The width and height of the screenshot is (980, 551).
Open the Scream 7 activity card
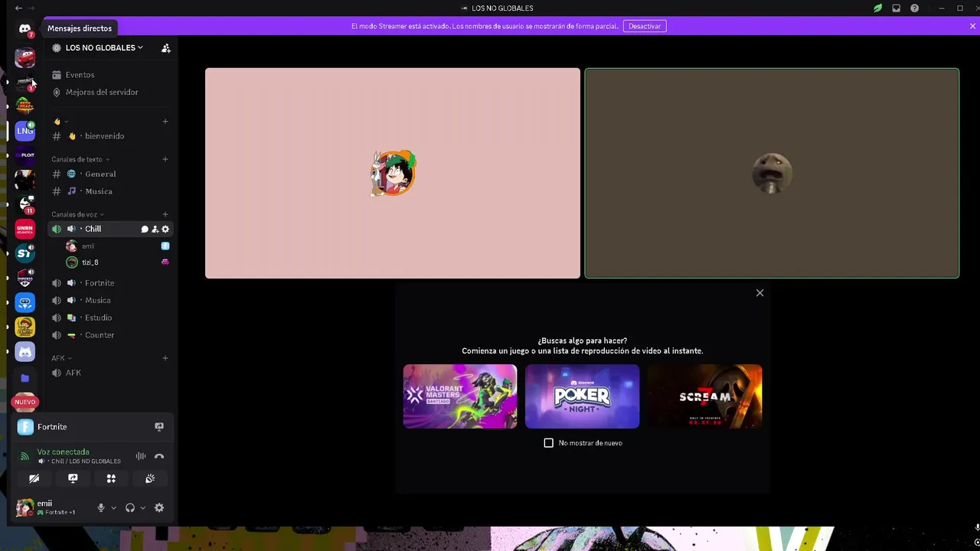[704, 396]
